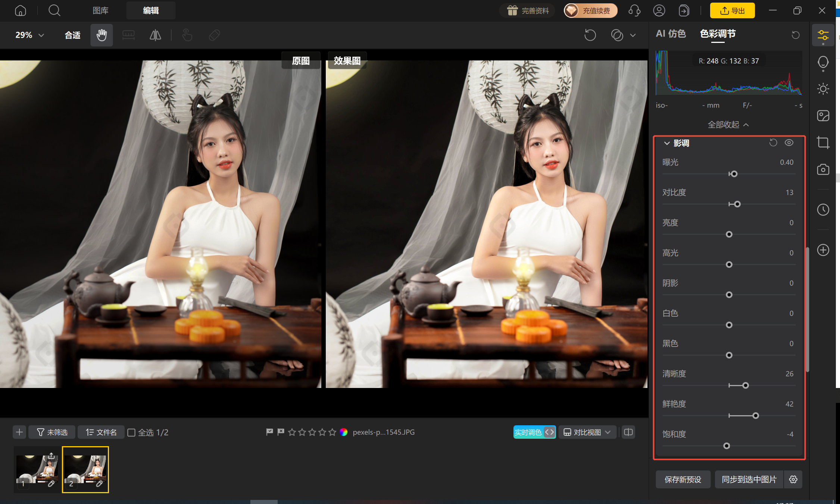The height and width of the screenshot is (504, 840).
Task: Click the flip mirror tool icon
Action: click(155, 35)
